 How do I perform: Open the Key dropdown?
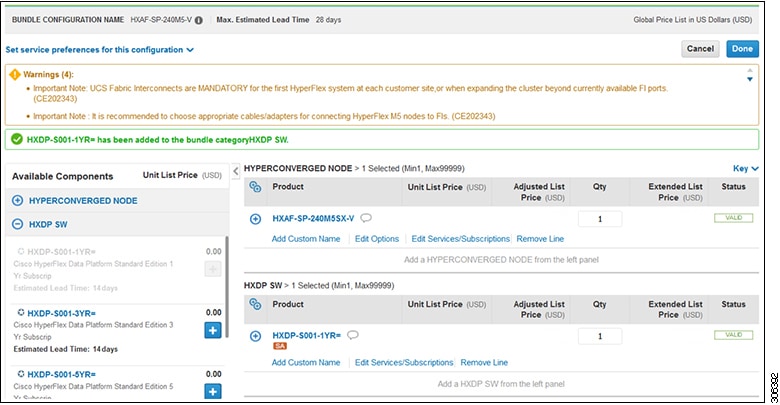[745, 169]
